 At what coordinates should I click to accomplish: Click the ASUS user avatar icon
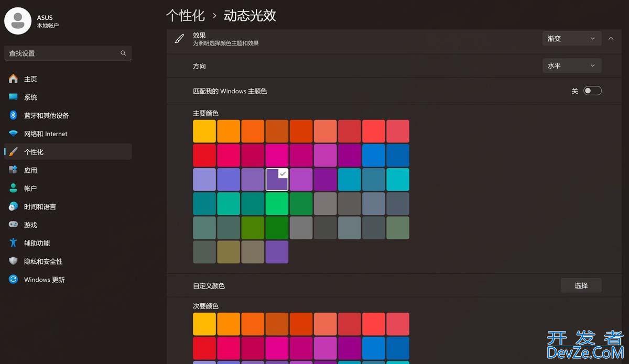pyautogui.click(x=18, y=21)
